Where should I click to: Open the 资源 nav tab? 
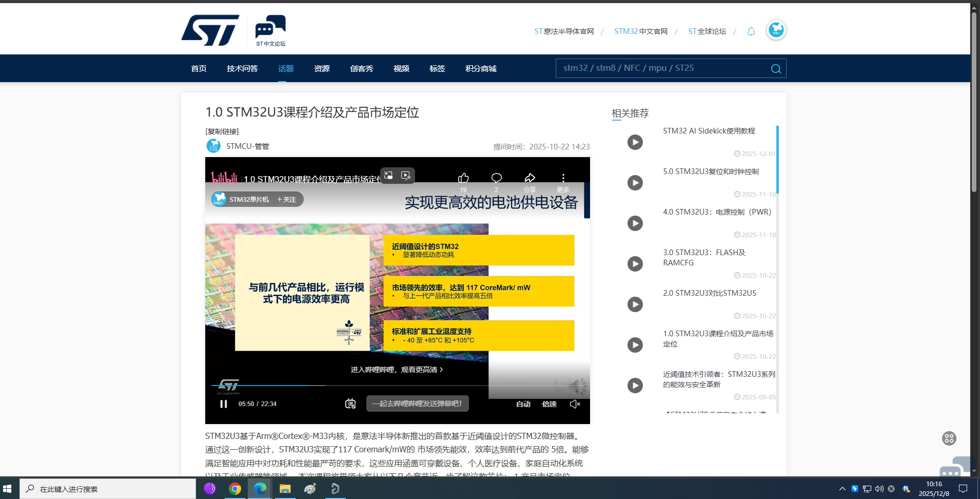(x=322, y=68)
